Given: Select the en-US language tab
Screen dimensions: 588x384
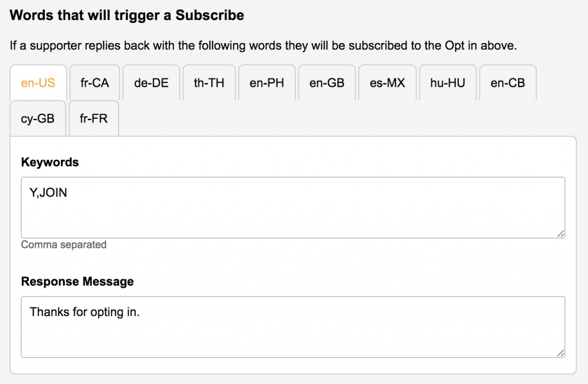Looking at the screenshot, I should point(38,83).
